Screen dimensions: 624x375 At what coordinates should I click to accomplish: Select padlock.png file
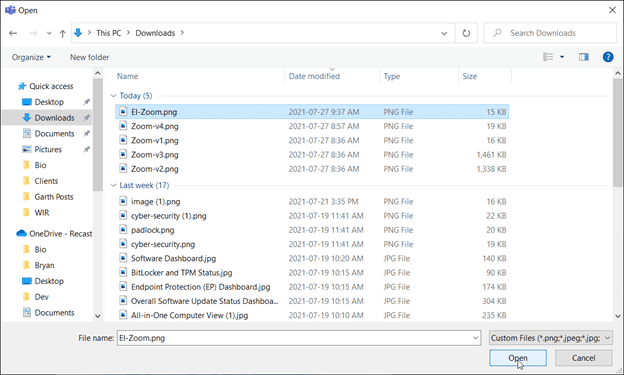pyautogui.click(x=152, y=230)
